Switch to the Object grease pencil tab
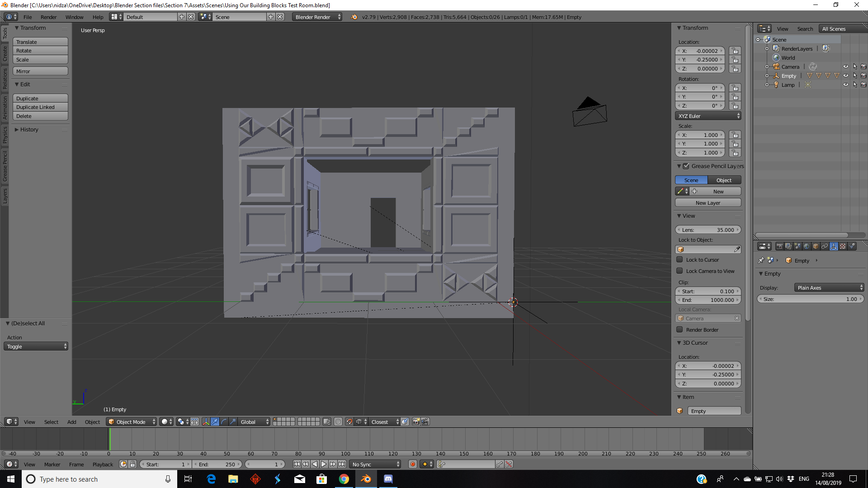 [x=724, y=180]
